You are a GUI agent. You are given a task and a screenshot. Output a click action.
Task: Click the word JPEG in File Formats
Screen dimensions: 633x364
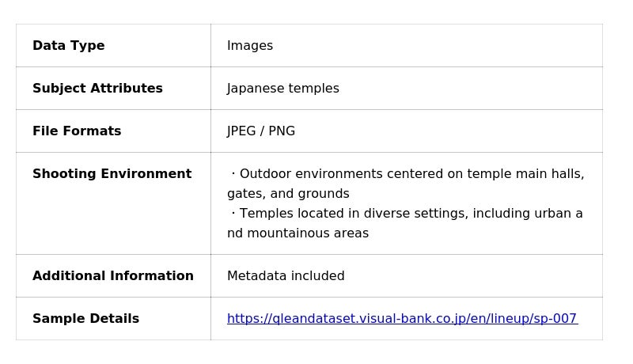click(x=241, y=131)
